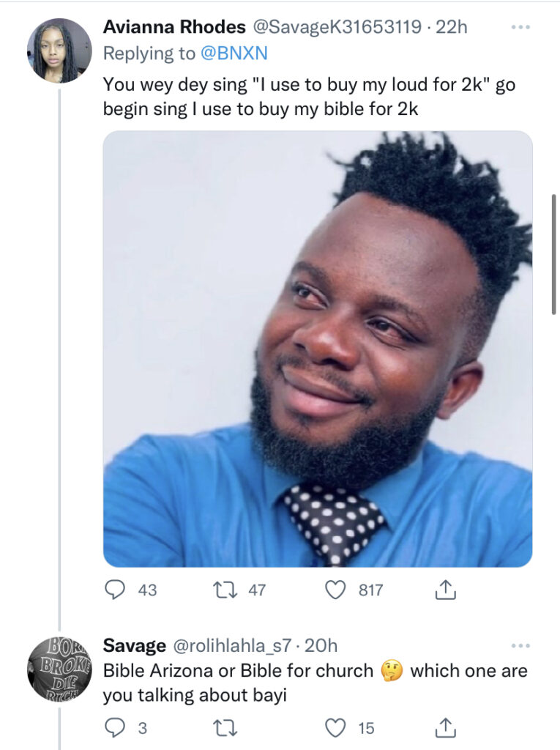The image size is (560, 750).
Task: Open the @SavageK31653119 handle
Action: [337, 27]
